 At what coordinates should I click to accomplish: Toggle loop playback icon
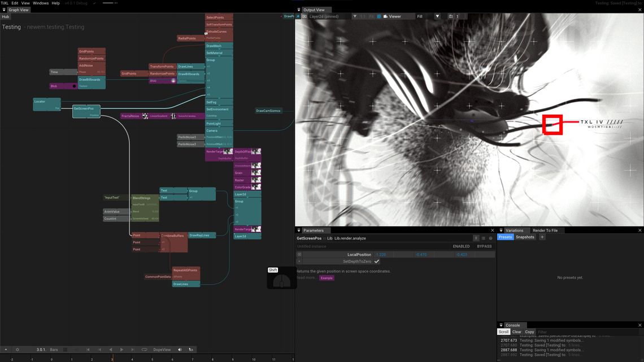(144, 350)
